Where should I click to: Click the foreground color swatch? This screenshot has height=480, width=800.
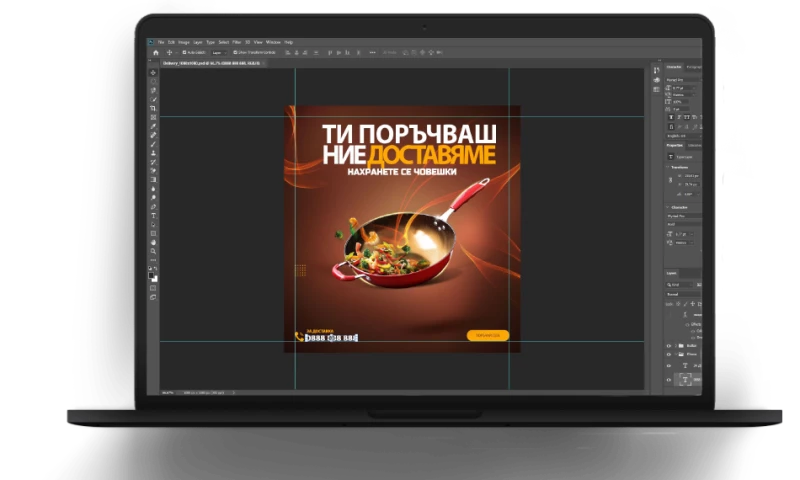point(152,276)
